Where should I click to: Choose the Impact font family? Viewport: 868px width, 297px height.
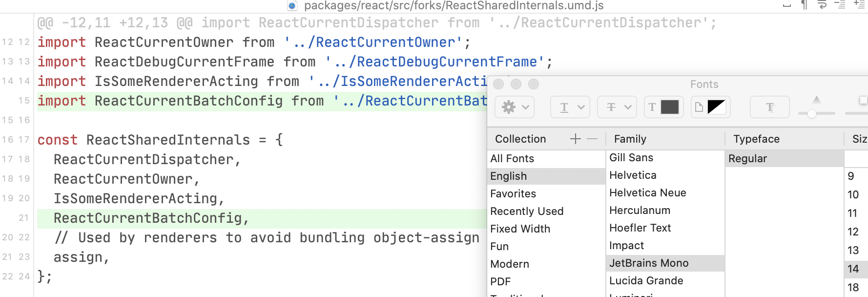coord(665,245)
